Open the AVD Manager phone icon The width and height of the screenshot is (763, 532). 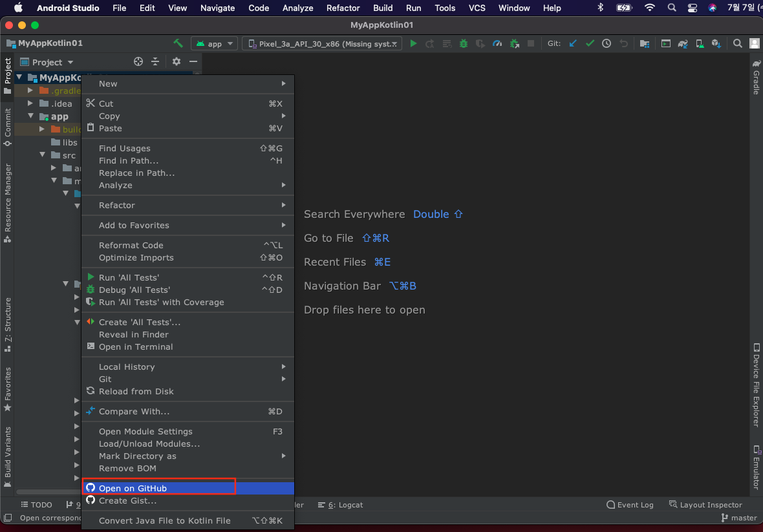(700, 44)
